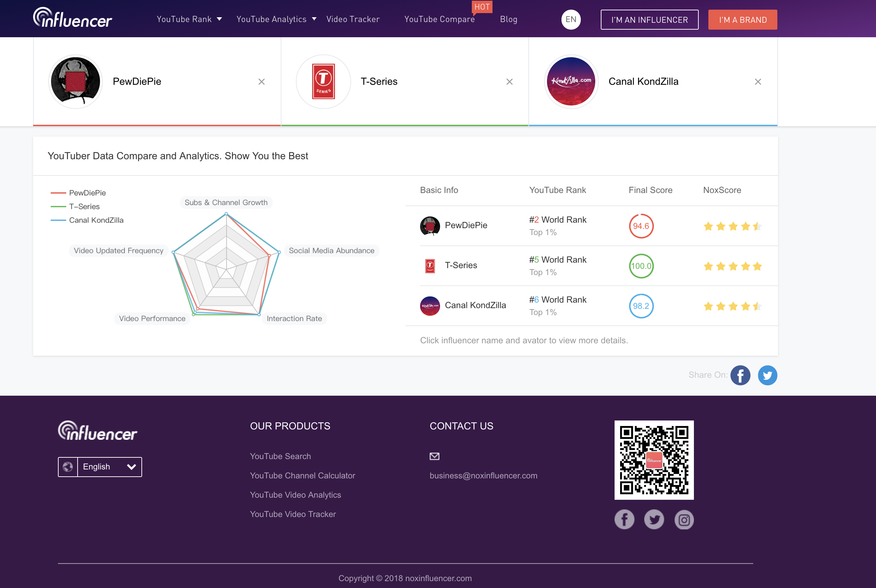Screen dimensions: 876x588
Task: Expand the YouTube Analytics dropdown menu
Action: (276, 19)
